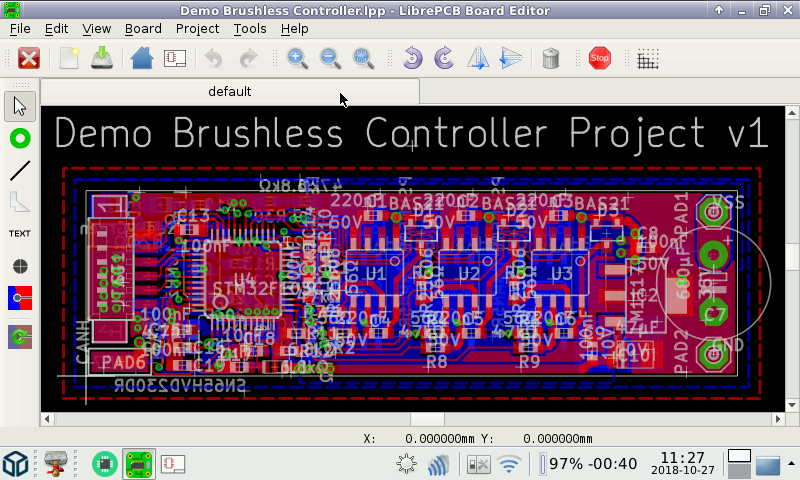Click the WiFi icon in system tray
The height and width of the screenshot is (480, 800).
(x=510, y=464)
